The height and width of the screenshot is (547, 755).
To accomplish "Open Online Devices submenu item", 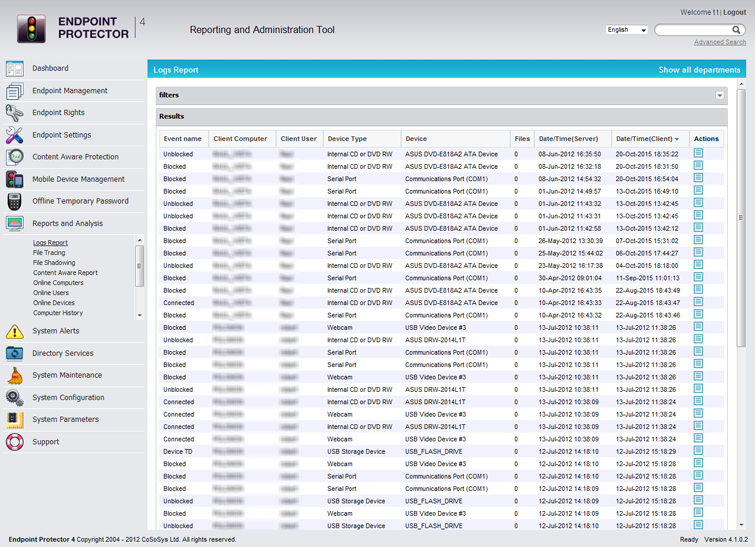I will pos(53,303).
